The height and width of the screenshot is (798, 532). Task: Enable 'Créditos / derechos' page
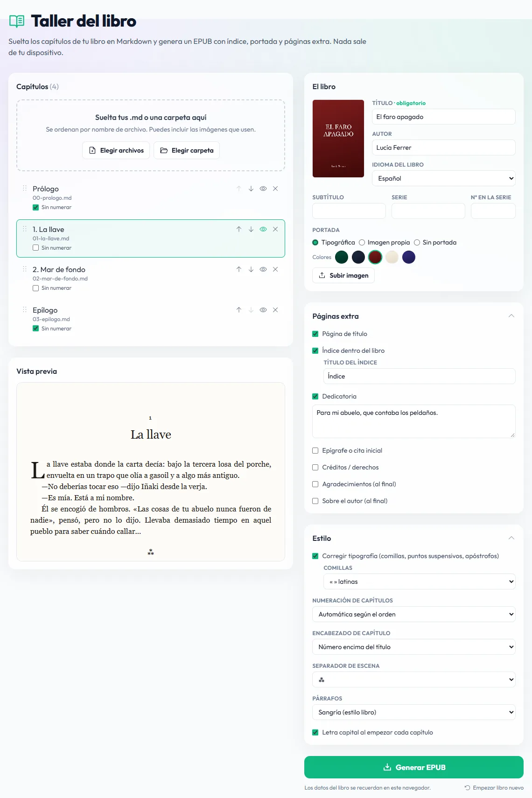click(x=315, y=467)
